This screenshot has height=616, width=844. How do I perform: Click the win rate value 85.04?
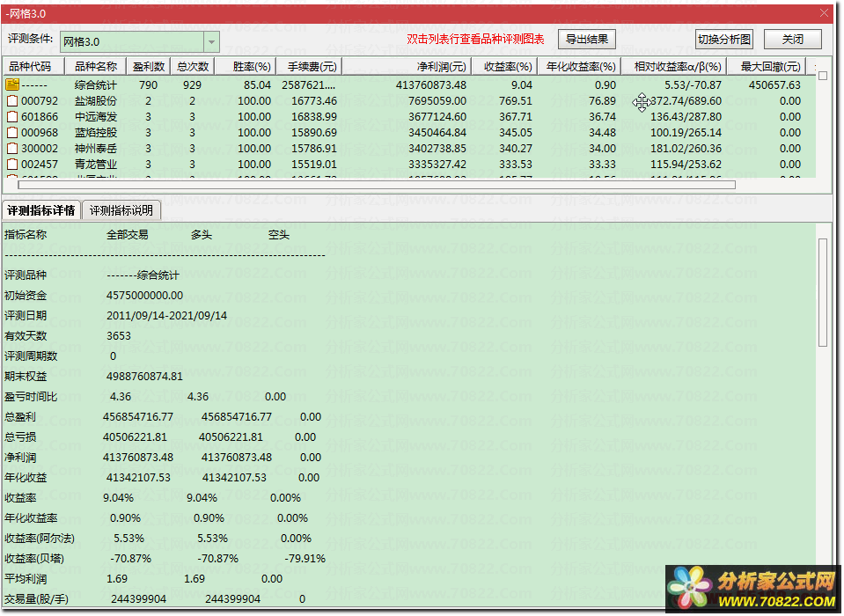[257, 85]
